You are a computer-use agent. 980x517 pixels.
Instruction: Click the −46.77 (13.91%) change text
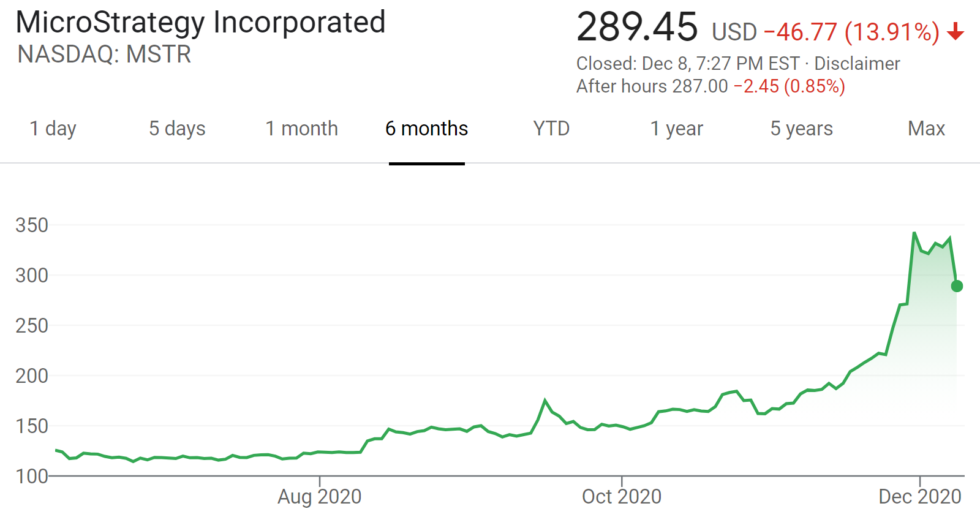tap(851, 32)
